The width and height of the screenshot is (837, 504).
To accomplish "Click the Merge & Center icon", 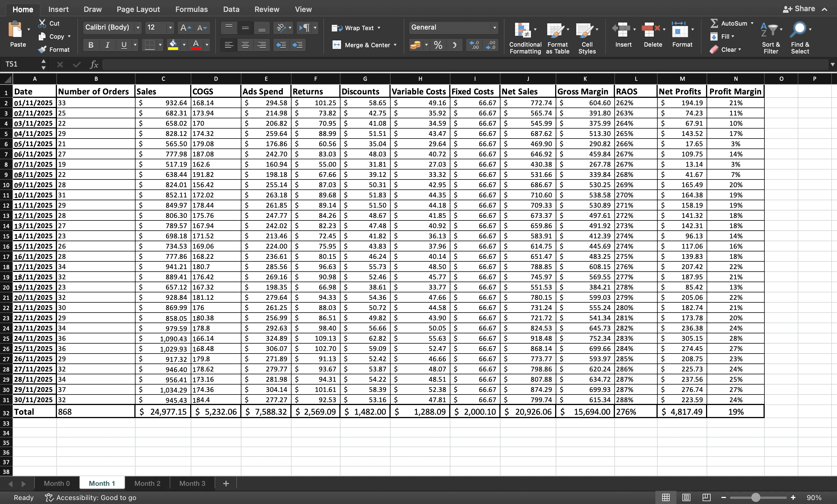I will click(x=337, y=45).
